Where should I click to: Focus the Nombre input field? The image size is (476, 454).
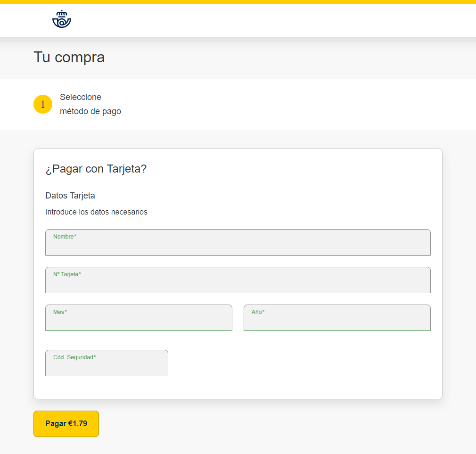point(238,246)
